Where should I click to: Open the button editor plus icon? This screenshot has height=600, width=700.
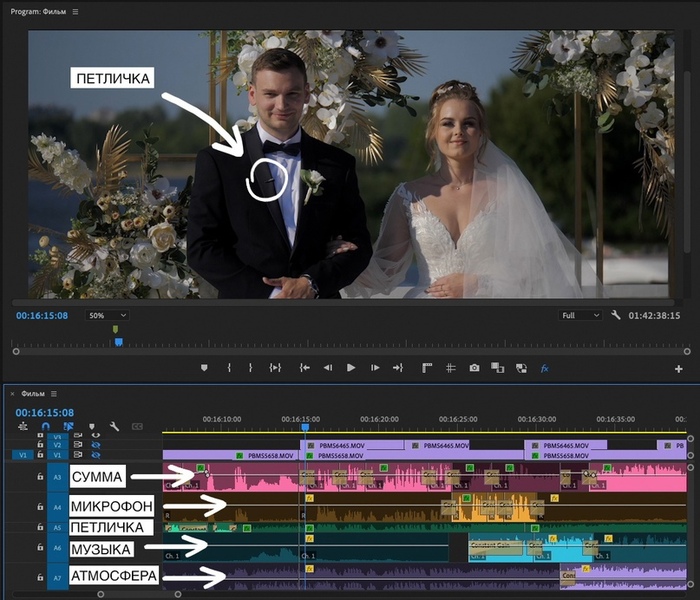coord(679,369)
